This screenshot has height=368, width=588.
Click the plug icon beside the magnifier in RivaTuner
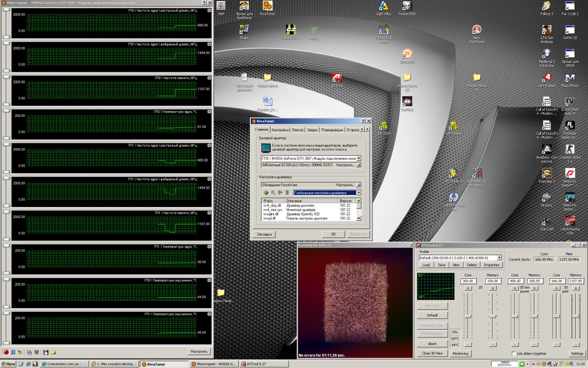click(x=280, y=193)
